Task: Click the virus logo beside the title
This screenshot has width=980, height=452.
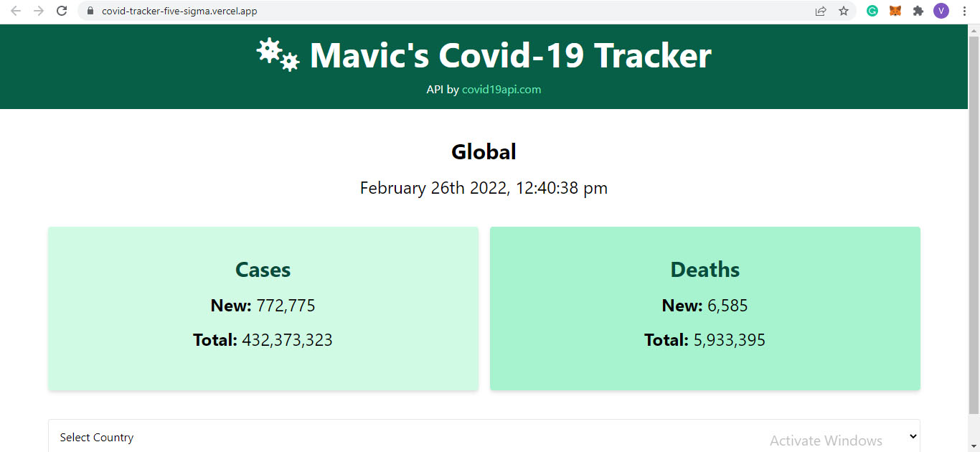Action: [278, 55]
